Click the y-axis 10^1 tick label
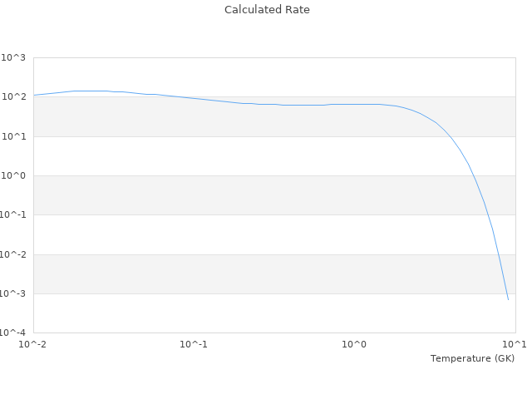 [13, 136]
